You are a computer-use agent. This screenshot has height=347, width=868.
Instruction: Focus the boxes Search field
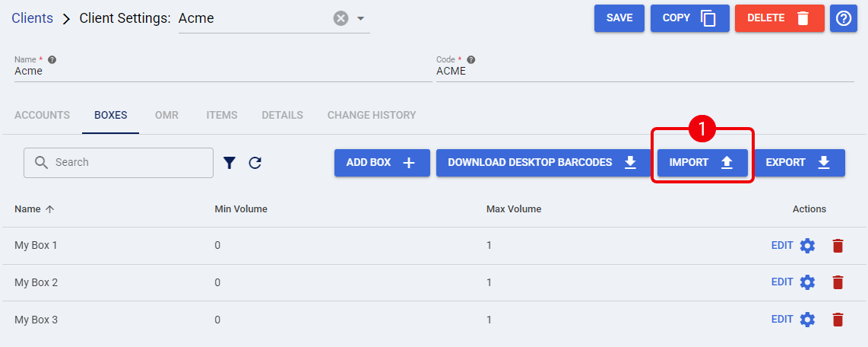click(x=119, y=162)
